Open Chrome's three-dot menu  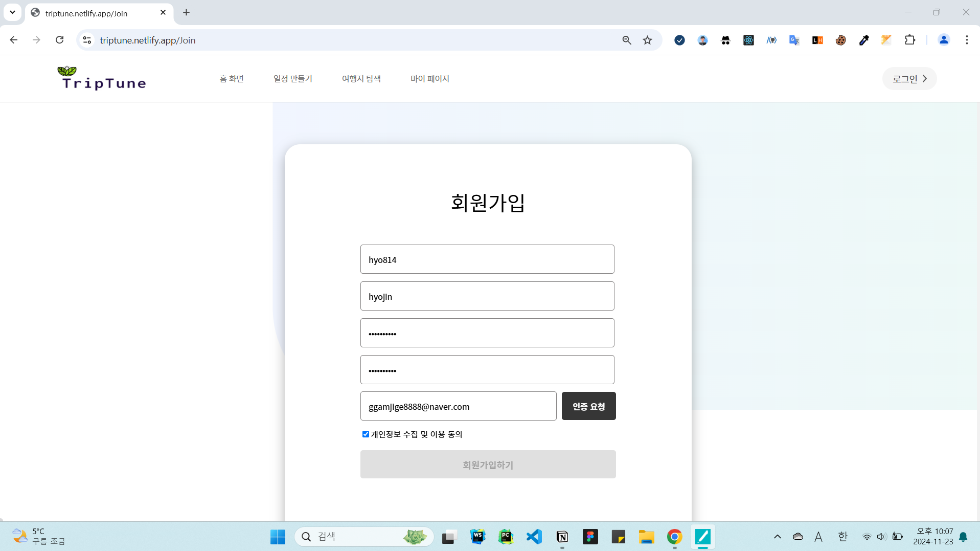tap(966, 40)
